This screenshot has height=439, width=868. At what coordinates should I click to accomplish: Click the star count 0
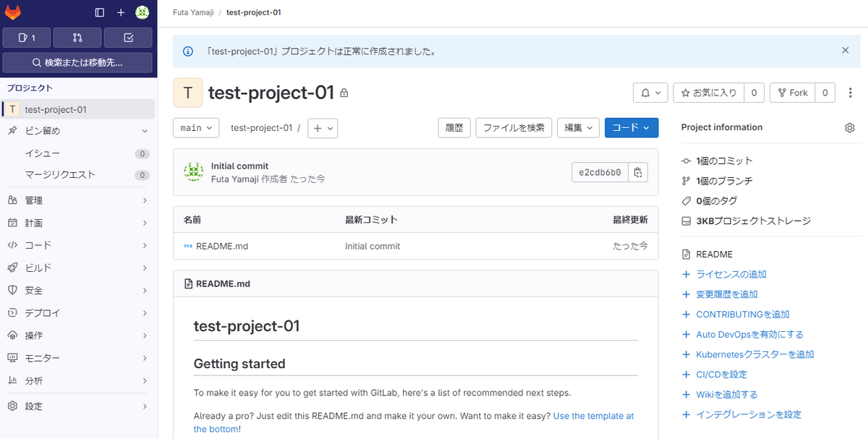754,93
